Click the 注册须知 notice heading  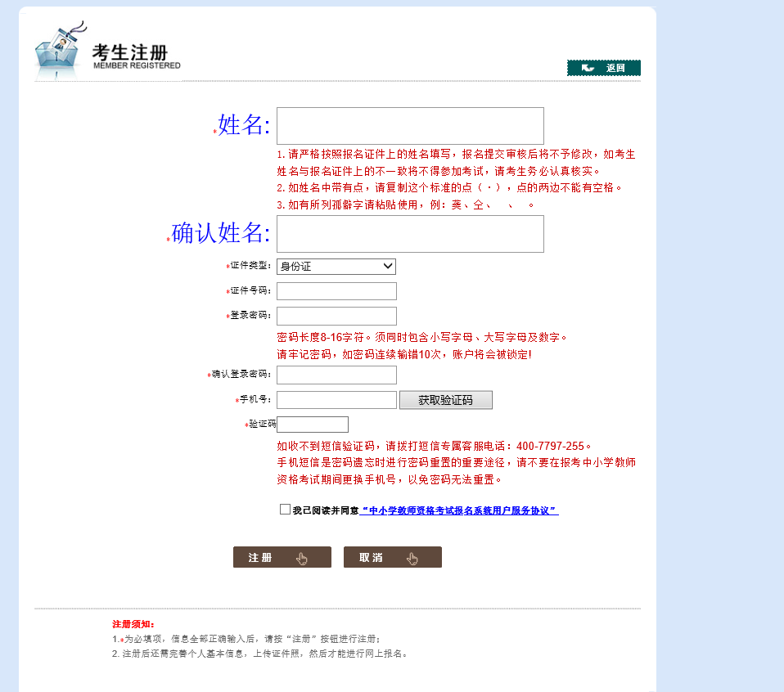tap(133, 624)
